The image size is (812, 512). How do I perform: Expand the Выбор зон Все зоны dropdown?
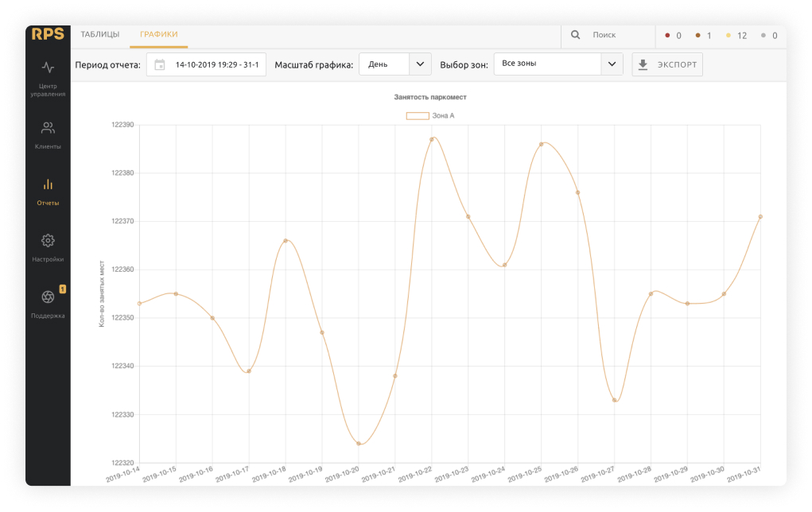click(x=611, y=64)
